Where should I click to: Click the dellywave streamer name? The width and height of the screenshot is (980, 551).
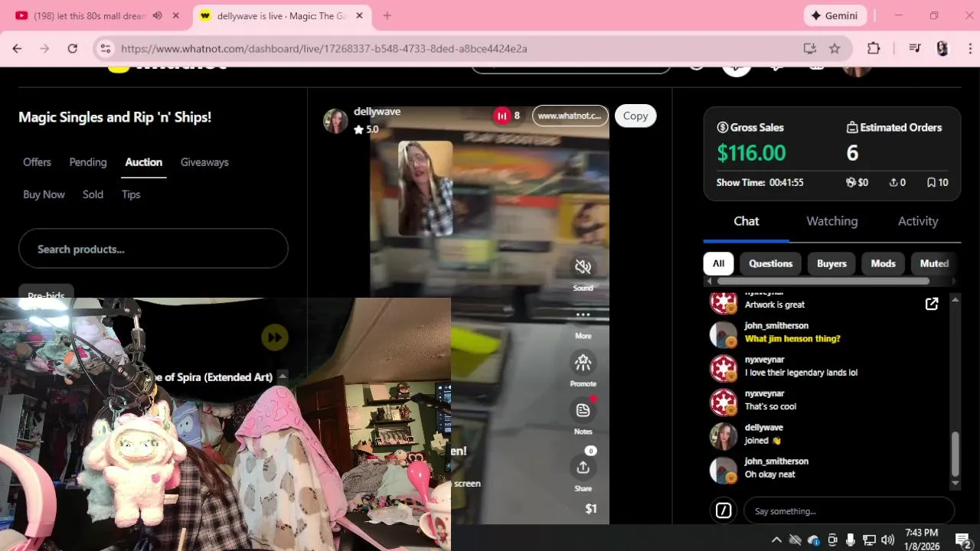(377, 112)
